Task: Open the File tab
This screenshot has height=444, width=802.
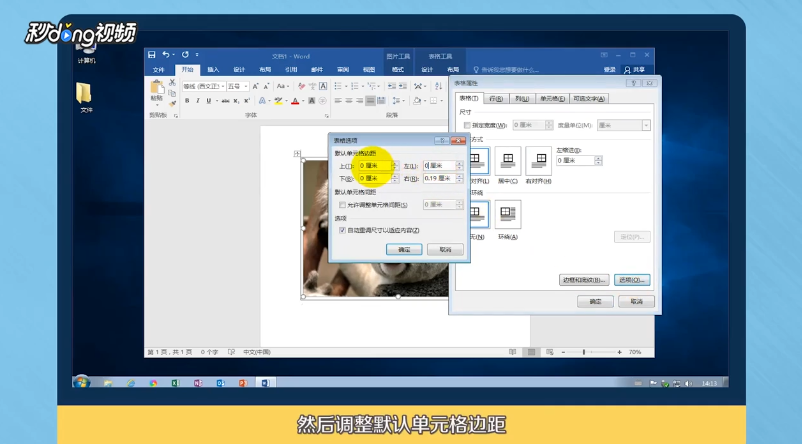Action: click(x=159, y=70)
